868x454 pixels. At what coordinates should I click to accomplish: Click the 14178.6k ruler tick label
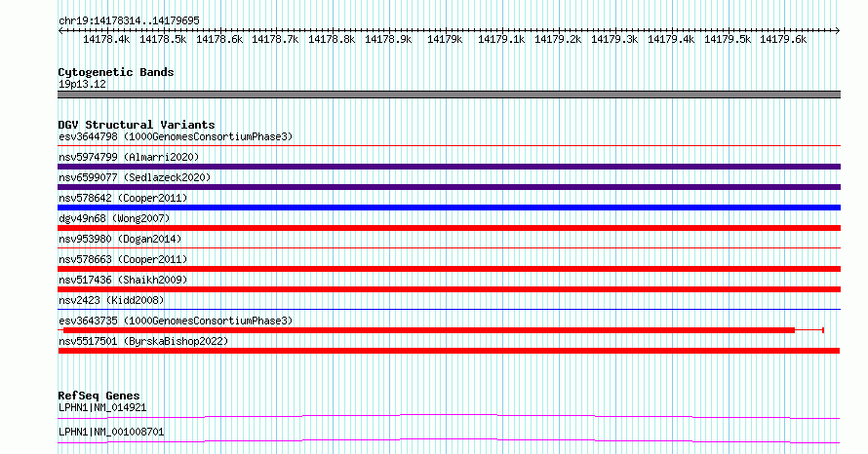pyautogui.click(x=219, y=40)
